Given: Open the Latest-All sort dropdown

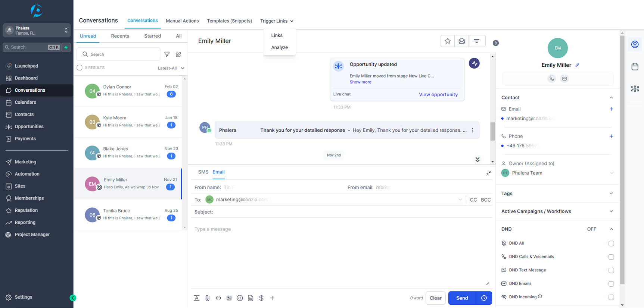Looking at the screenshot, I should click(x=171, y=68).
